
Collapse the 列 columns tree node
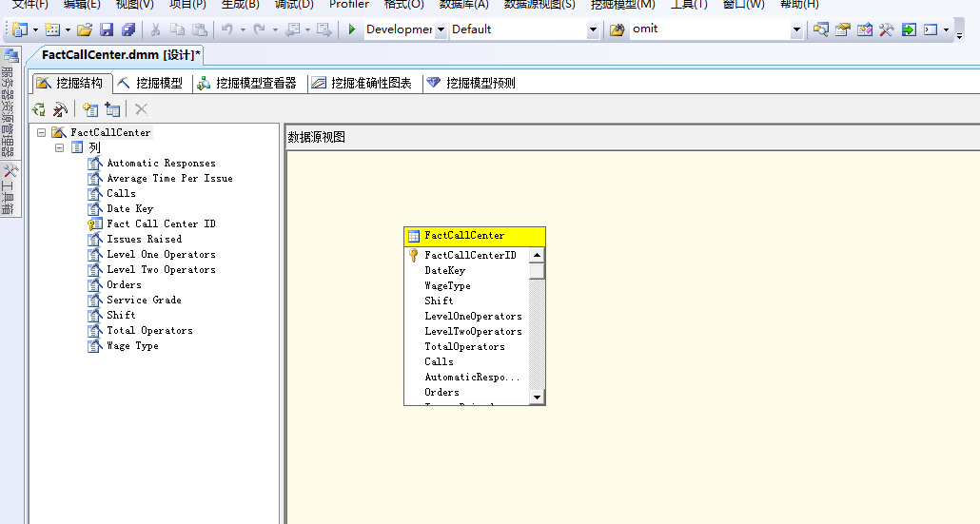click(59, 148)
